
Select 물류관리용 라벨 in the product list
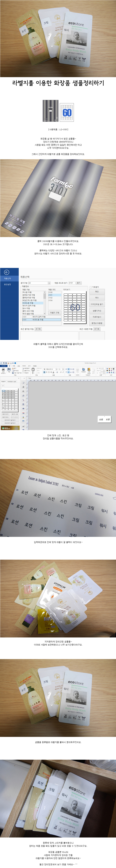32,298
